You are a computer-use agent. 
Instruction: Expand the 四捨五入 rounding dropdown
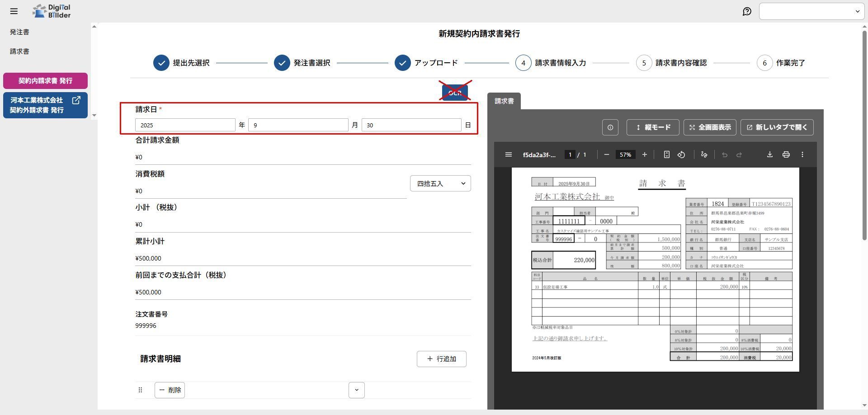[440, 183]
